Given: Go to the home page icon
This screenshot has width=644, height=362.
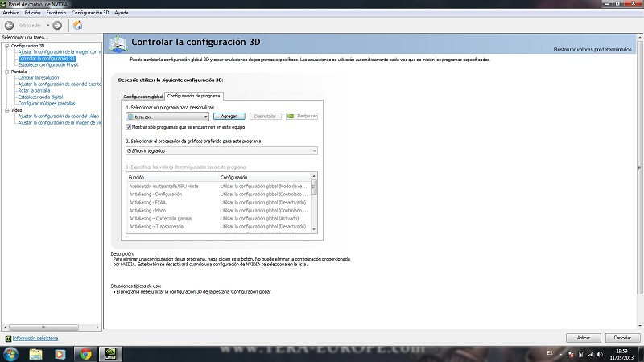Looking at the screenshot, I should [x=77, y=26].
